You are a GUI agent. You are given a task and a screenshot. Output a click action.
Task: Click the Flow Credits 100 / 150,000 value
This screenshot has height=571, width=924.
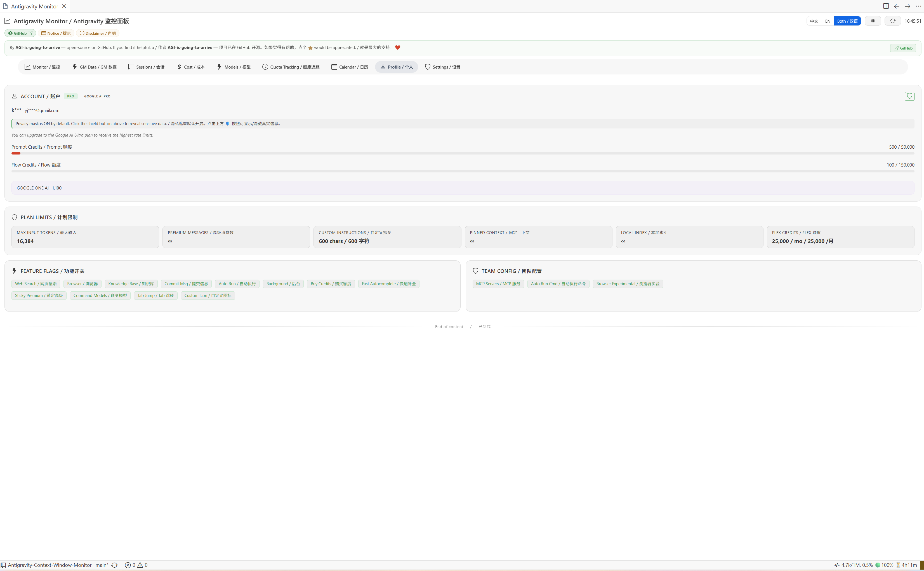click(x=900, y=165)
